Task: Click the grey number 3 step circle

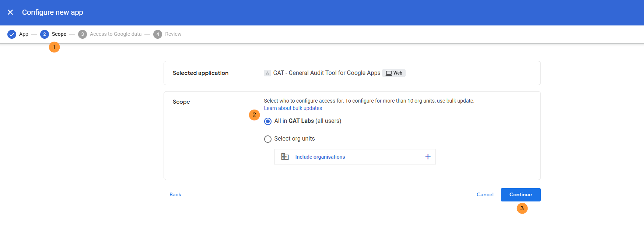Action: coord(83,34)
